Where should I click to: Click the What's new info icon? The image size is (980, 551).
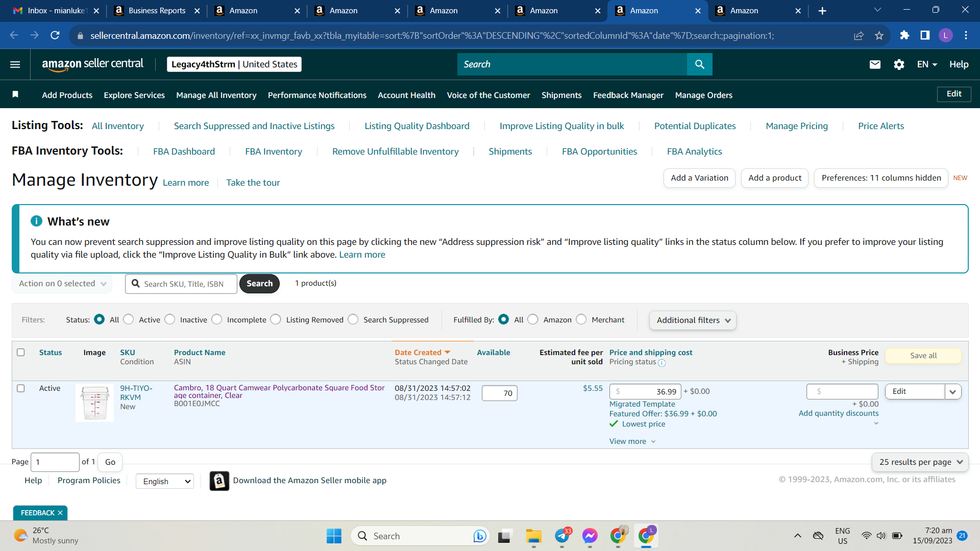36,221
